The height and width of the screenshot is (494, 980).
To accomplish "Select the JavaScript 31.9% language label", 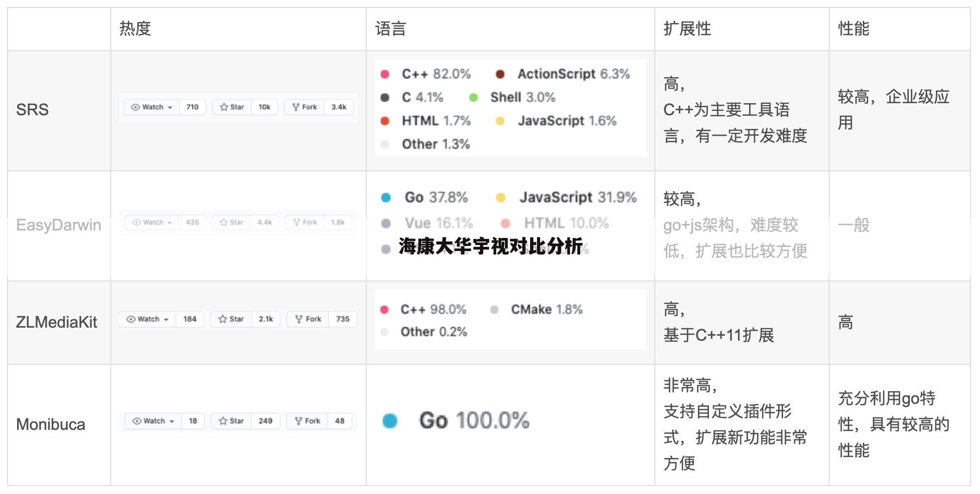I will [x=578, y=197].
